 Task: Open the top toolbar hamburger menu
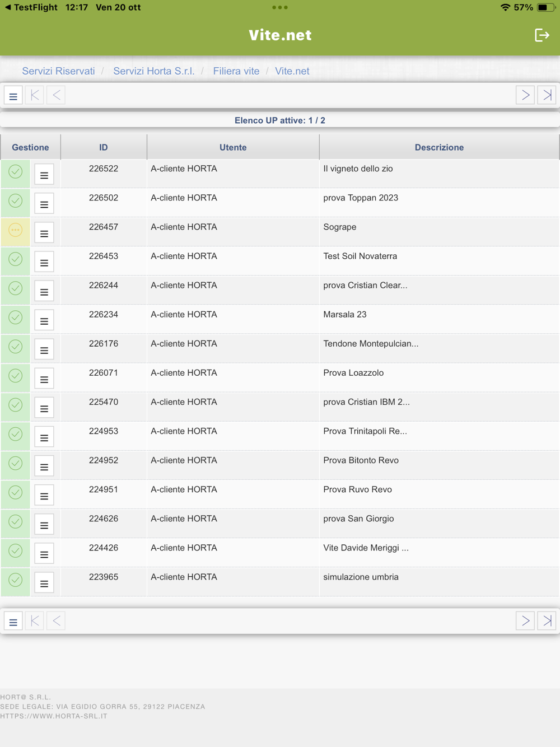[x=13, y=95]
